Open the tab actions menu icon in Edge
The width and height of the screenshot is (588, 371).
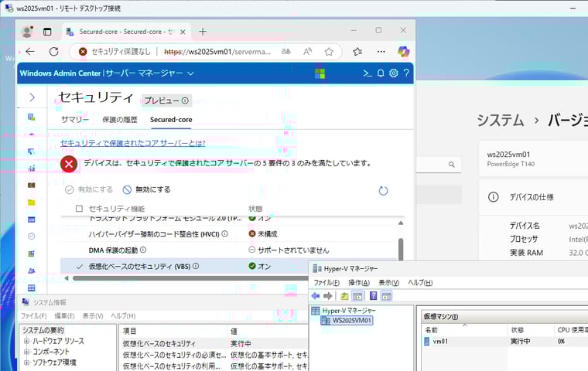(47, 32)
